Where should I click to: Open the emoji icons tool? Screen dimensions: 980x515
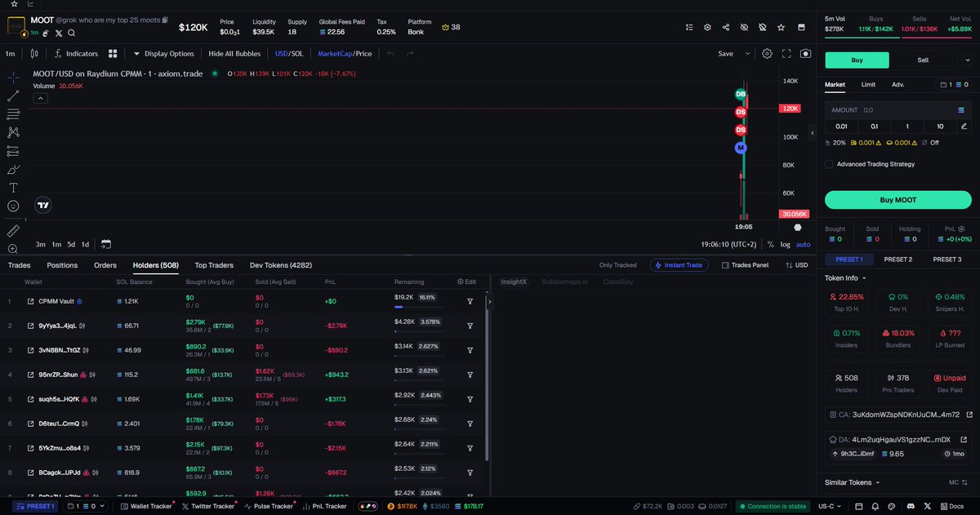[13, 206]
